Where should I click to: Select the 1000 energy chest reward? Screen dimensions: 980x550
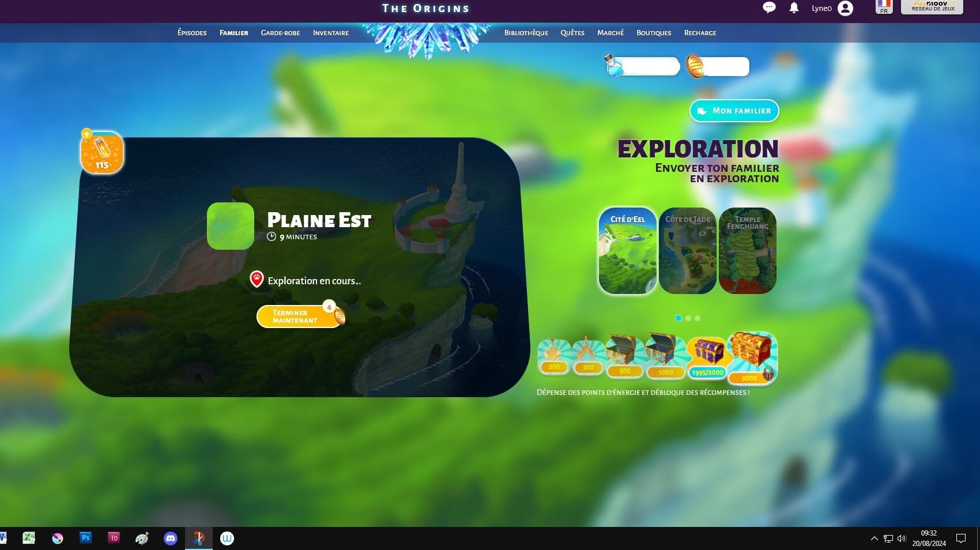(x=665, y=356)
